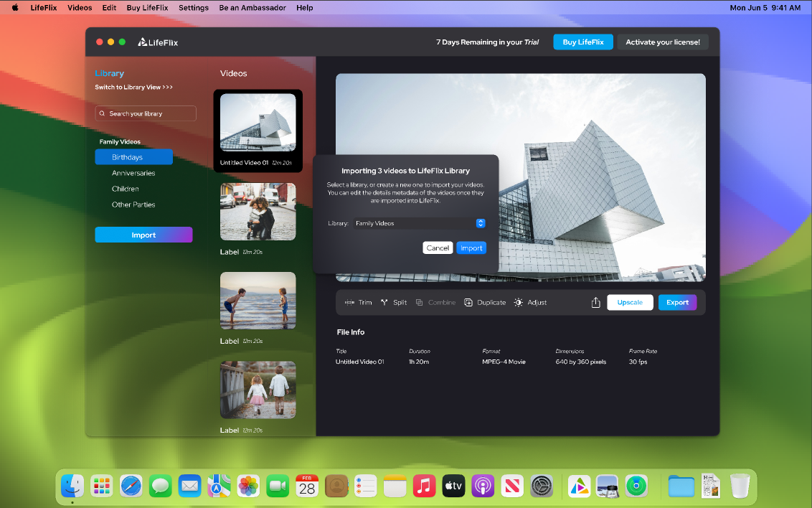Click the Trim tool icon
Screen dimensions: 812x508
click(349, 302)
